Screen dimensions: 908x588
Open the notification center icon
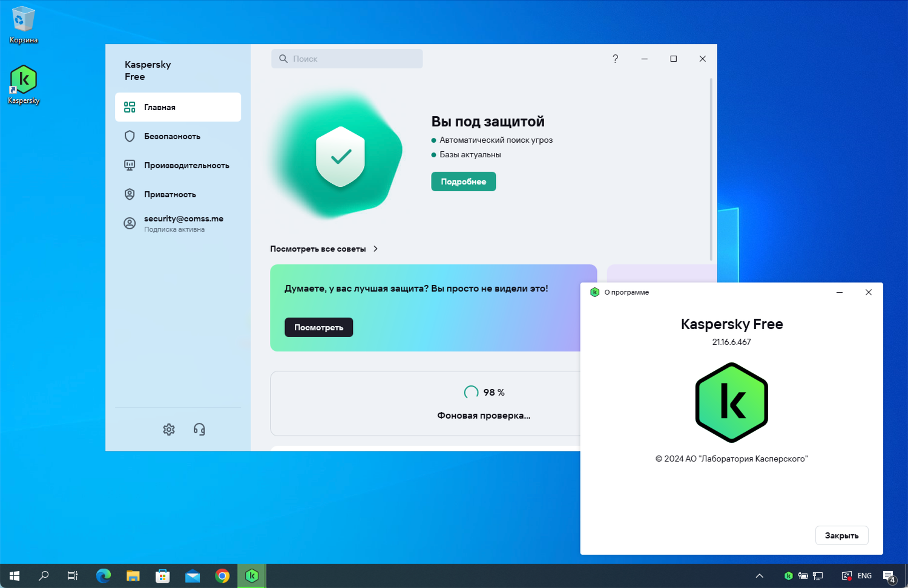(889, 577)
